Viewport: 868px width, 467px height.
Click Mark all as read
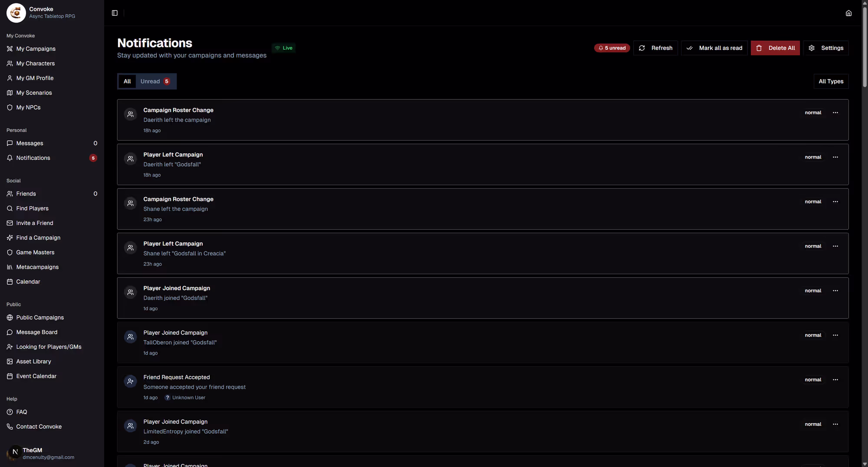[x=714, y=48]
